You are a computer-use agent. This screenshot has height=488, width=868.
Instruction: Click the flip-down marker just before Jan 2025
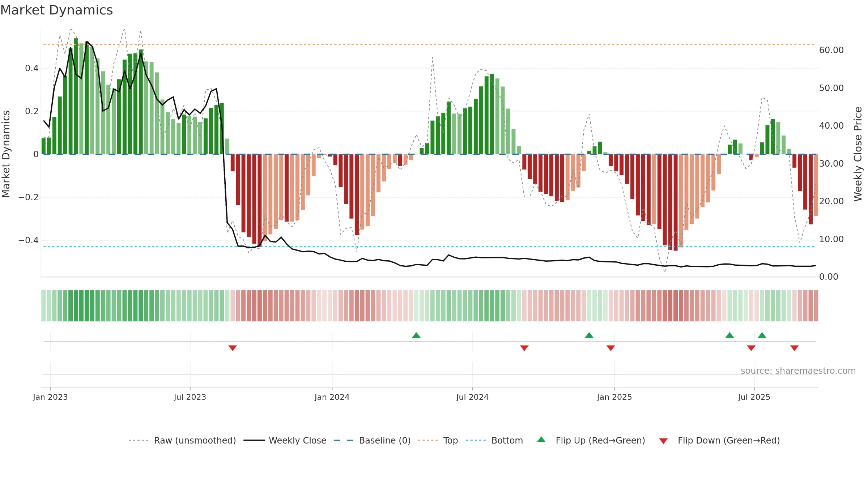611,348
